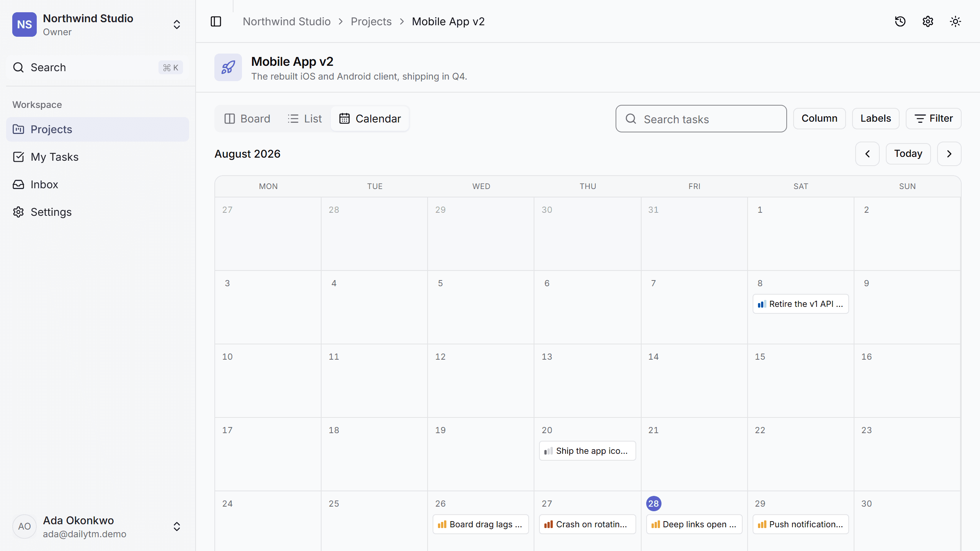Expand the Northwind Studio workspace switcher

(x=177, y=24)
